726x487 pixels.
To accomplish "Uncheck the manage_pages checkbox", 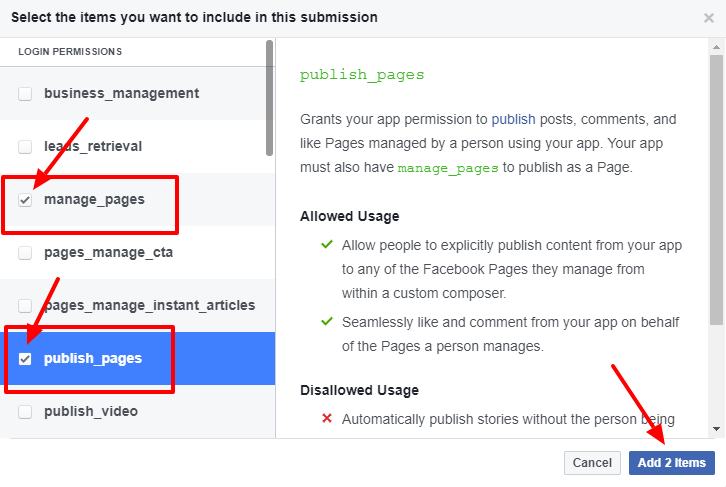I will (x=26, y=200).
